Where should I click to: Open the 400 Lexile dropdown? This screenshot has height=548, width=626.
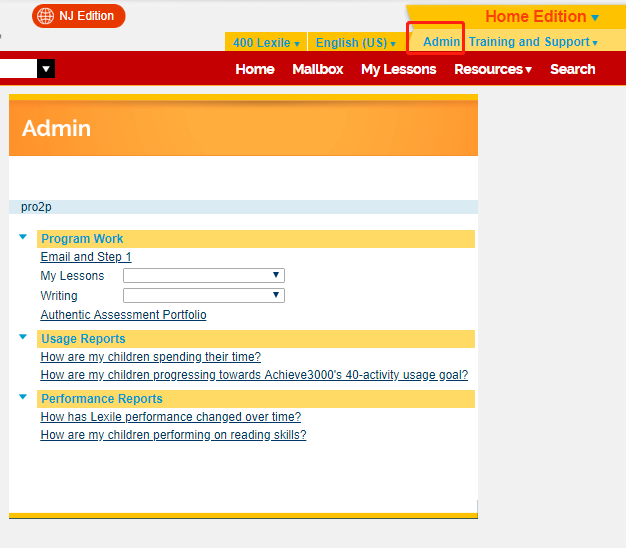point(266,42)
